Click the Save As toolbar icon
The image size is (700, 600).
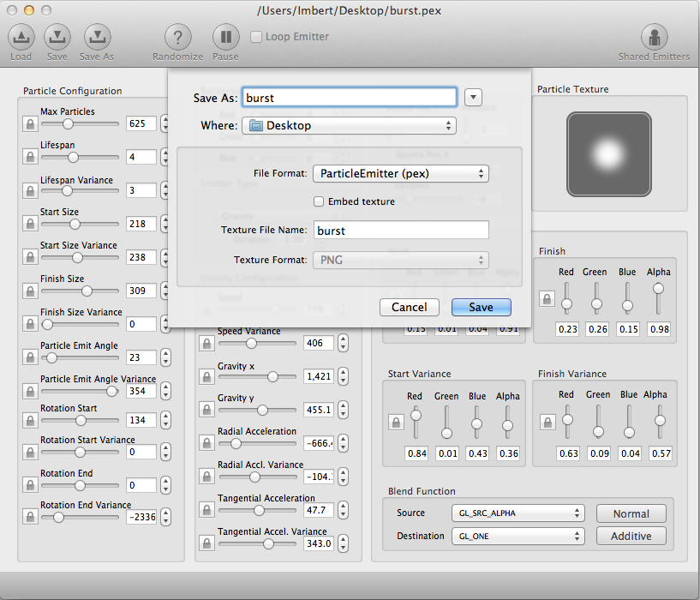[97, 37]
